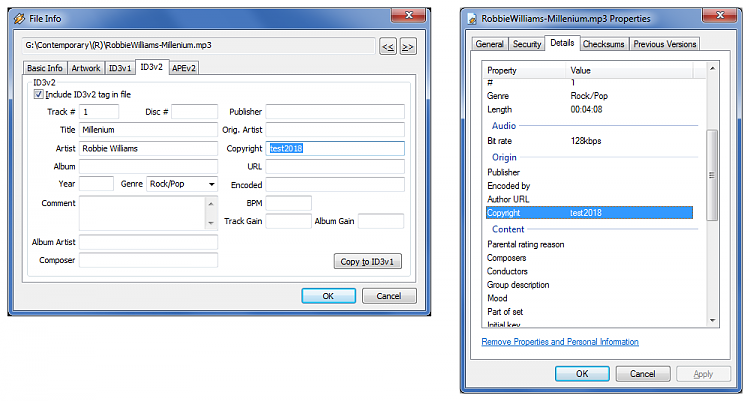Select the Composers row in Properties
750x401 pixels.
pyautogui.click(x=589, y=257)
